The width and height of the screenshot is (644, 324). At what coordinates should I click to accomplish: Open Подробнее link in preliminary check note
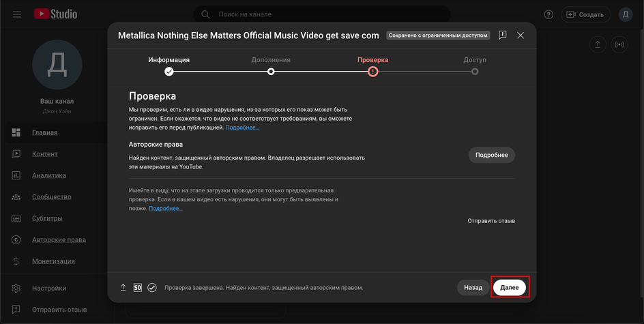pyautogui.click(x=166, y=208)
